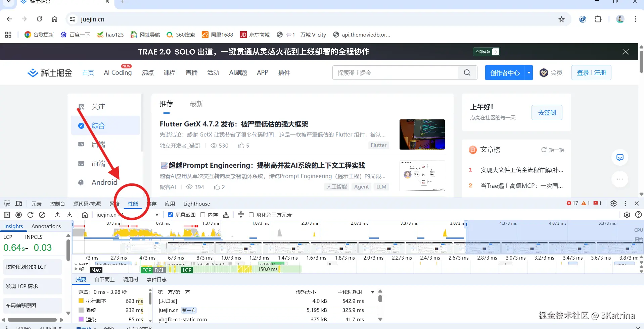Toggle device toolbar emulation icon

point(19,204)
